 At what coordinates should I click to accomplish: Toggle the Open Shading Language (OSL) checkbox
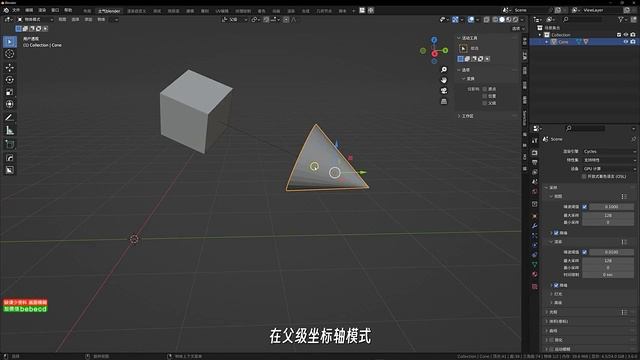click(584, 176)
